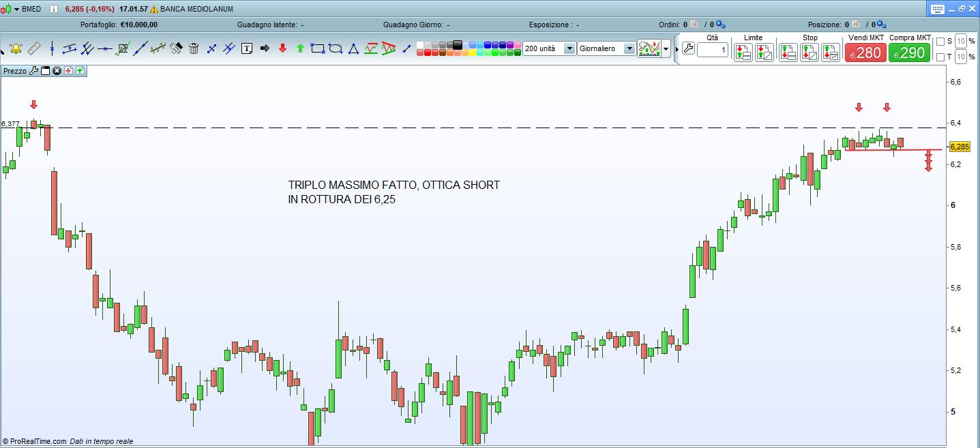The width and height of the screenshot is (980, 448).
Task: Select the triangle drawing tool
Action: pyautogui.click(x=353, y=48)
